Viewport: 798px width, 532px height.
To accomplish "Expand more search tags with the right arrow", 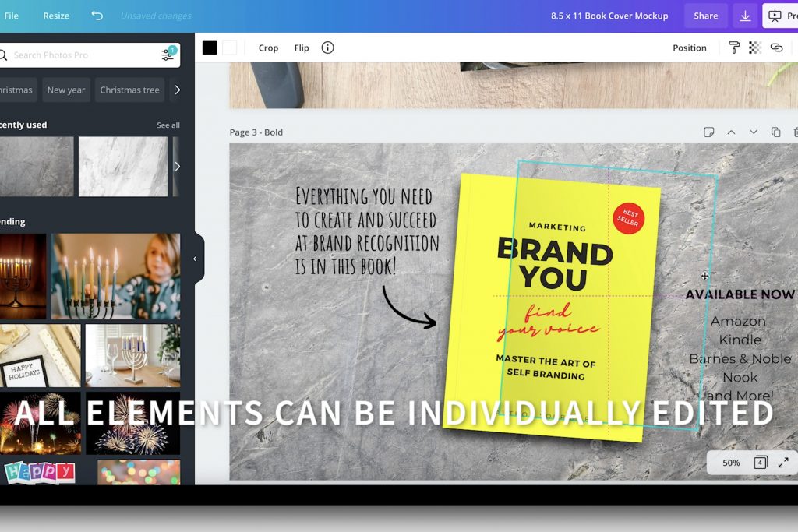I will pyautogui.click(x=178, y=90).
